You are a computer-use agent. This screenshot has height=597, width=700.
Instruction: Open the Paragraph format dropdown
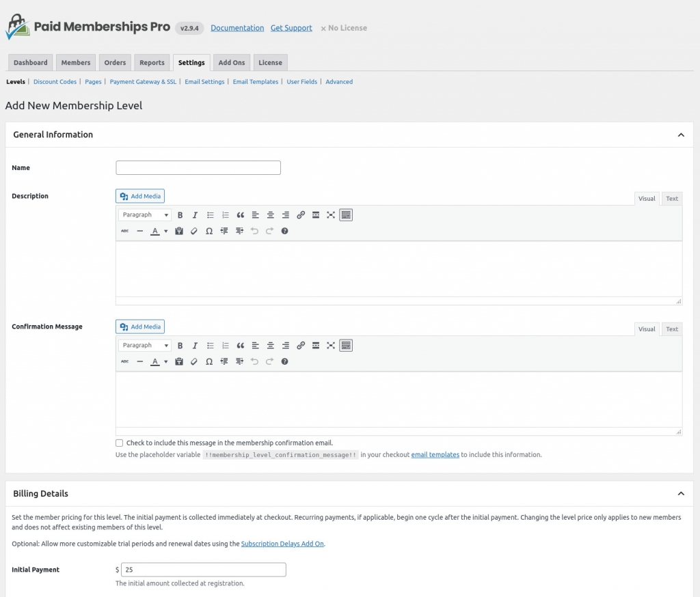pos(144,214)
